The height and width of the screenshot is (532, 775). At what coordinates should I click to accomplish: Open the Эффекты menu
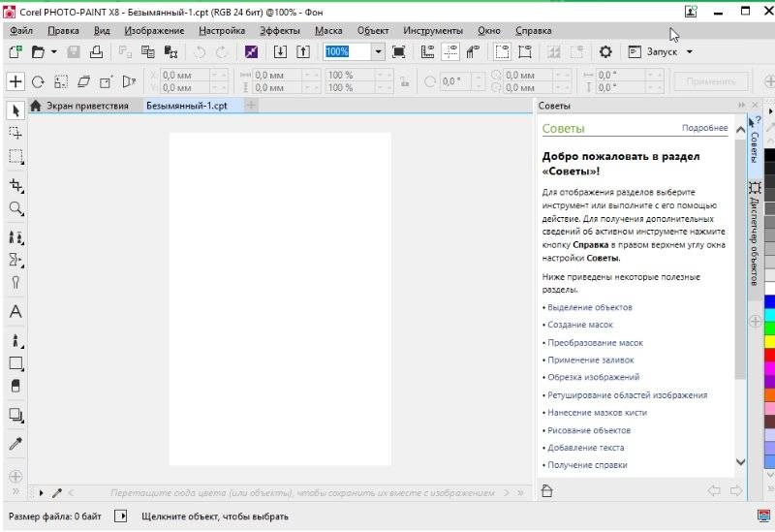tap(280, 31)
